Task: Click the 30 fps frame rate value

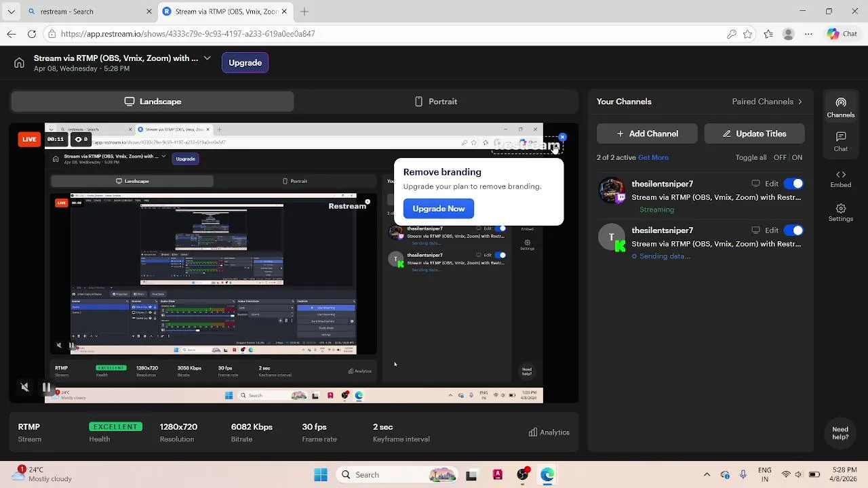Action: coord(314,427)
